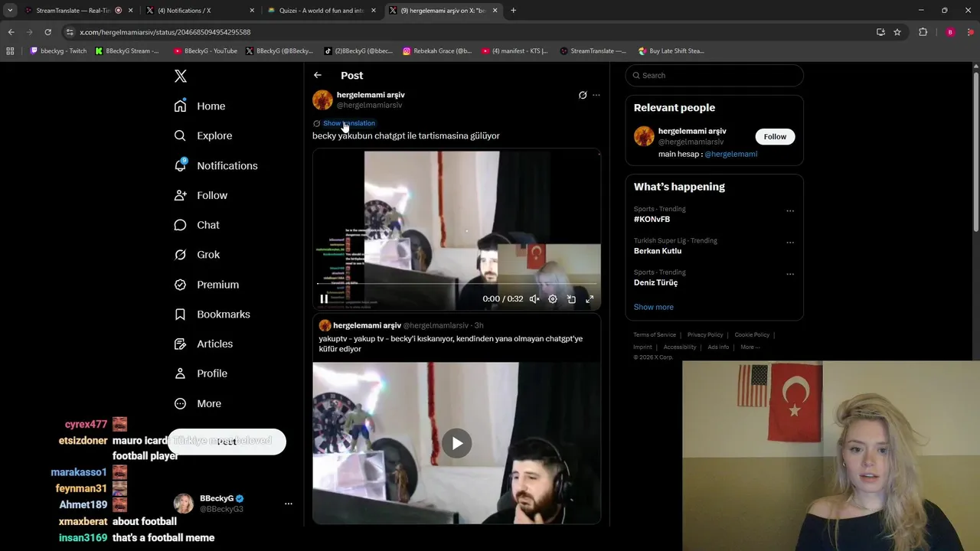
Task: Open options for Berkan Kutlu trend
Action: tap(790, 243)
